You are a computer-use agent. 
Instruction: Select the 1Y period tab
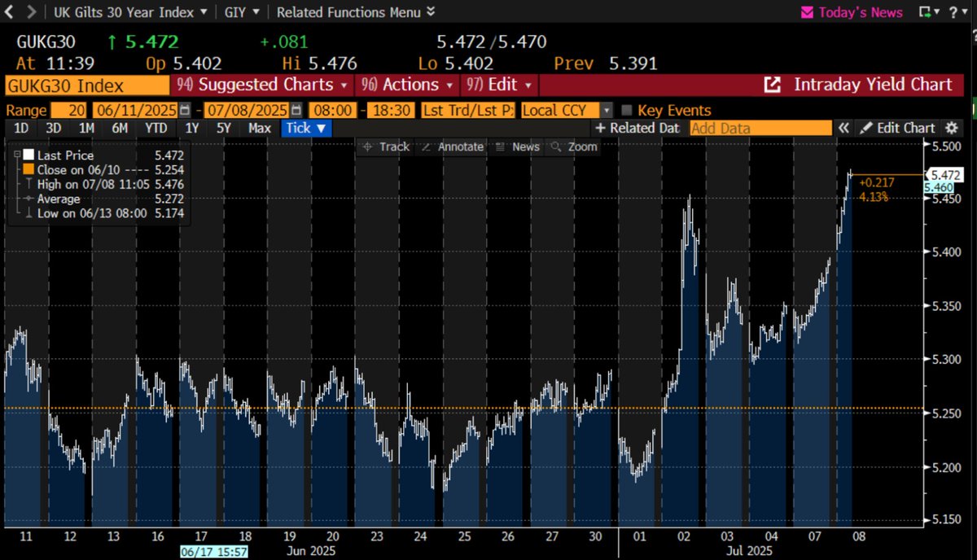192,128
